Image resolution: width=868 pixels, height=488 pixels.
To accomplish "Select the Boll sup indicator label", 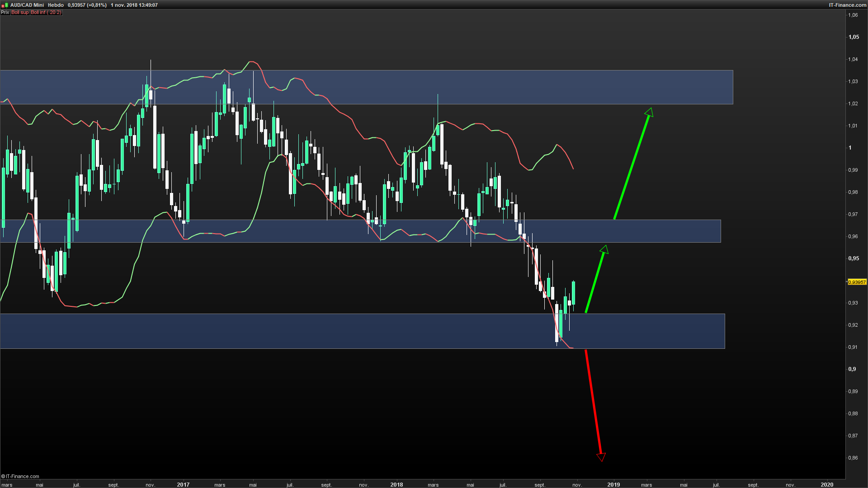I will [20, 13].
